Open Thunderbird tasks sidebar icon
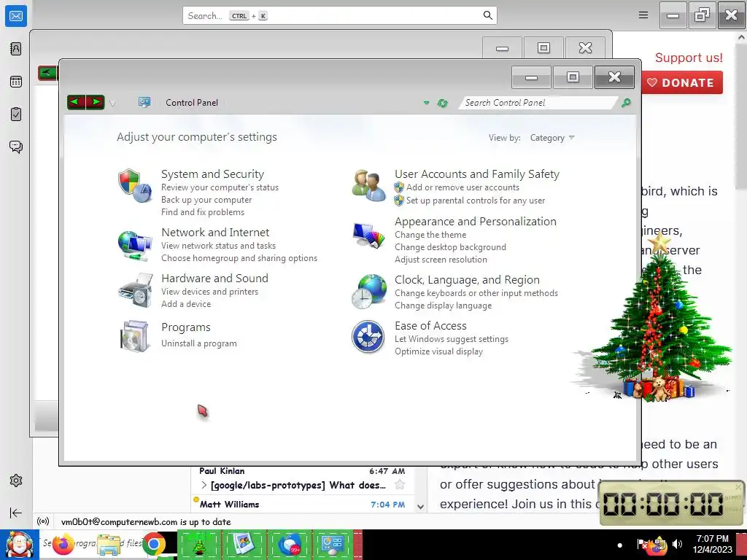 click(16, 114)
